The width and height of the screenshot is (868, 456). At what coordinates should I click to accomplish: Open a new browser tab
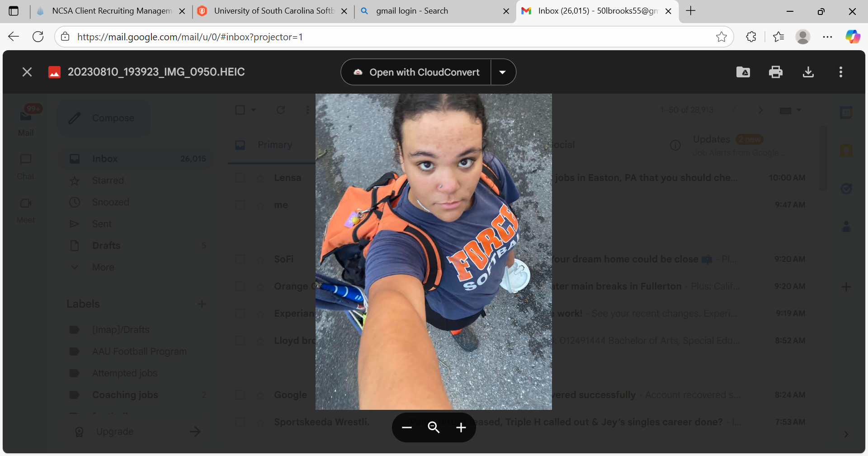691,11
